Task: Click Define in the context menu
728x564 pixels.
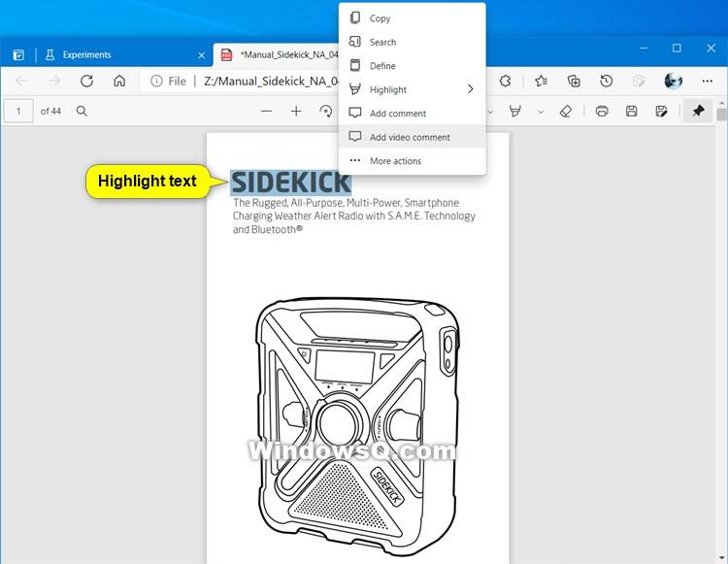Action: click(x=413, y=66)
